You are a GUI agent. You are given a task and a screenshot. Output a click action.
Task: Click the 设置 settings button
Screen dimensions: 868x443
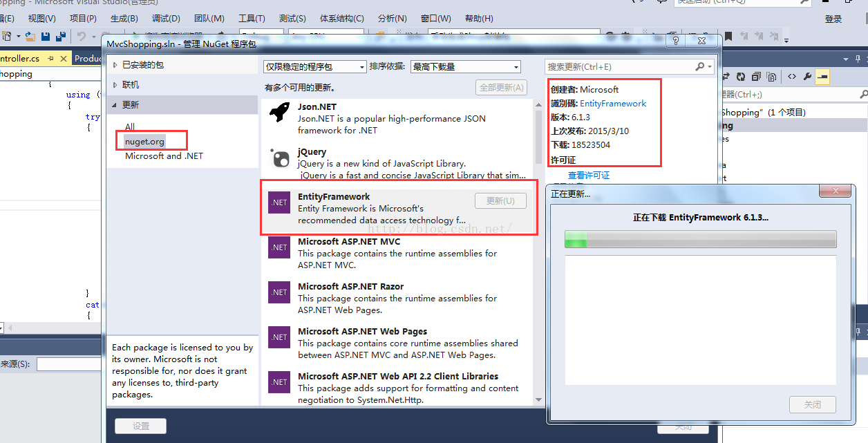(141, 426)
